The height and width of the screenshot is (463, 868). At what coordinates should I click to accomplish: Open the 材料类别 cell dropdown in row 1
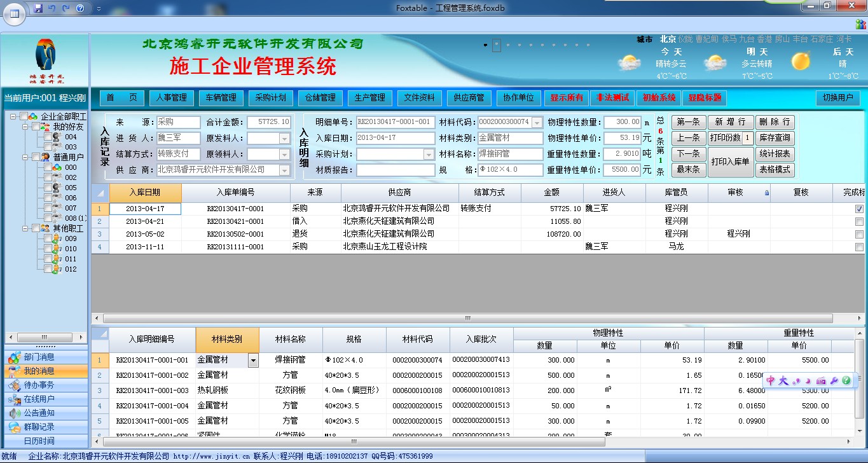[253, 361]
